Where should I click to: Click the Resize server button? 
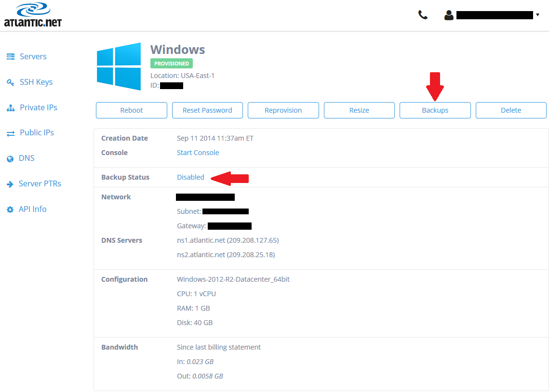359,110
